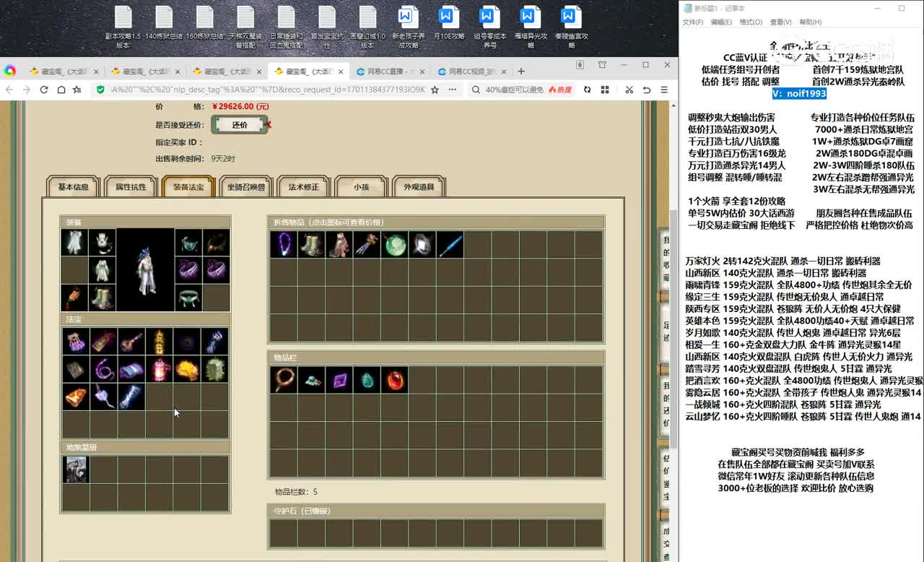Click the browser home icon
The width and height of the screenshot is (924, 562).
(61, 90)
